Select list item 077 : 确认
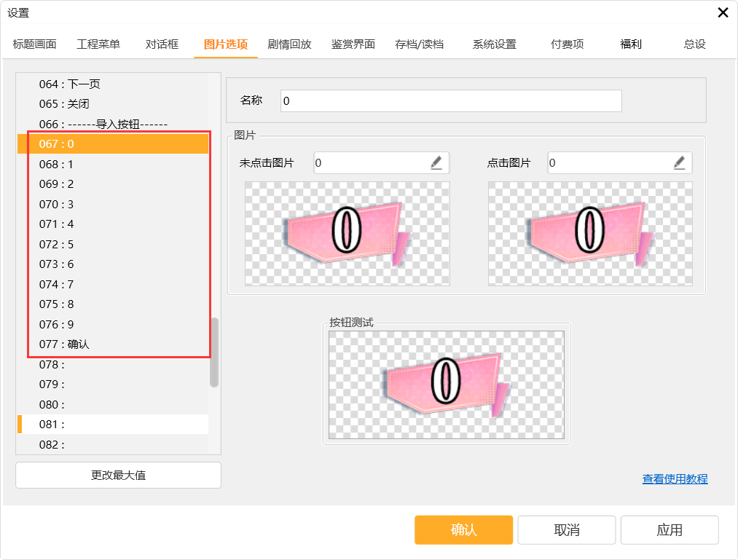 113,344
